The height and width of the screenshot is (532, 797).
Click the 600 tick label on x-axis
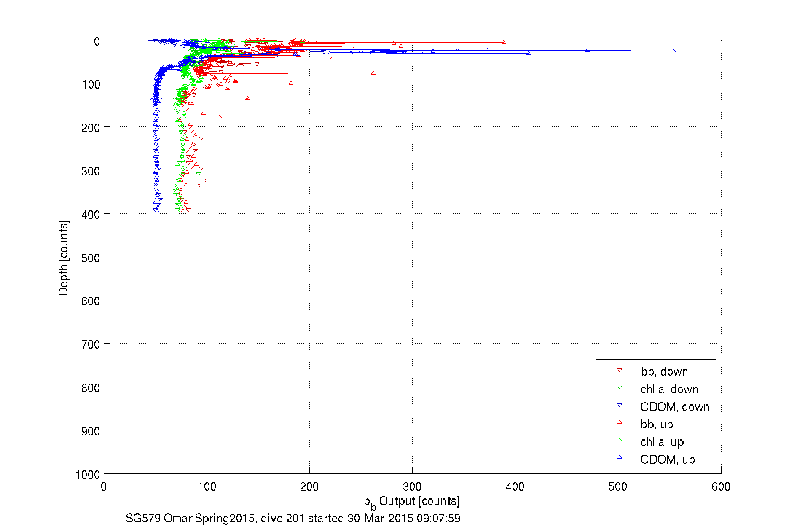[x=721, y=487]
